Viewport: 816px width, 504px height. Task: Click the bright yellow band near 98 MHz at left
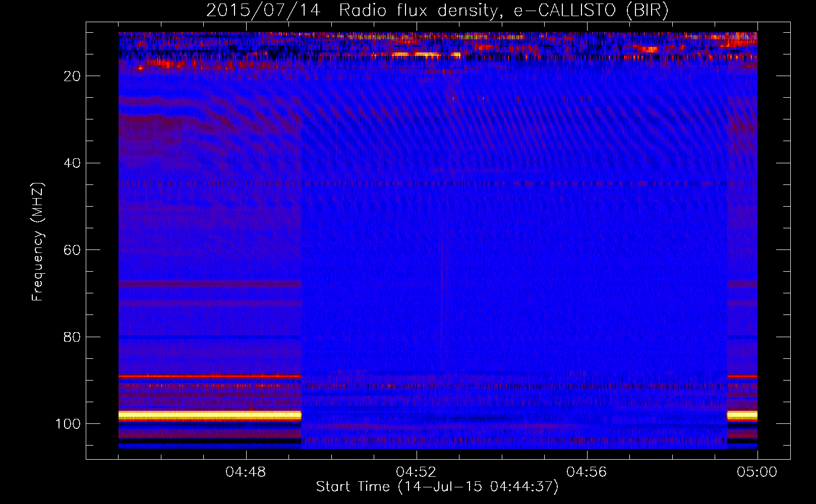(210, 416)
